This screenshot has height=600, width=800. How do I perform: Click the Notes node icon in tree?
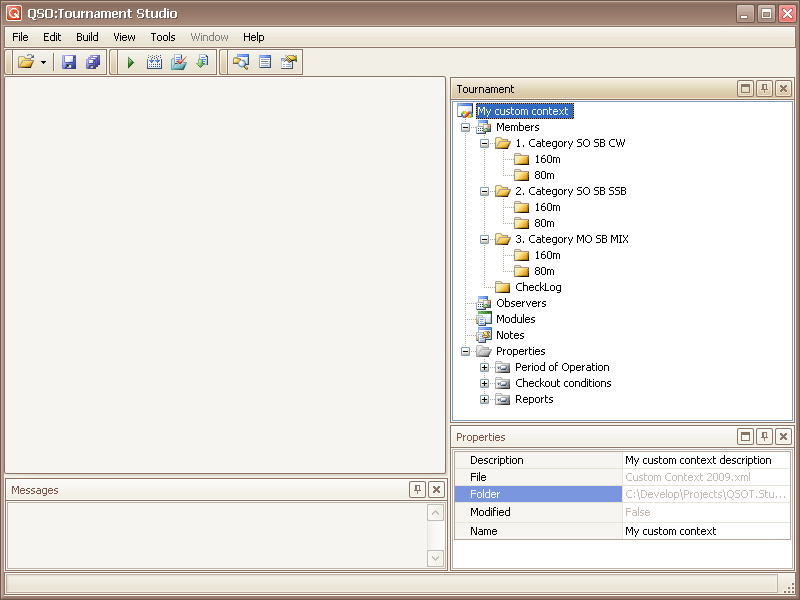click(x=484, y=335)
